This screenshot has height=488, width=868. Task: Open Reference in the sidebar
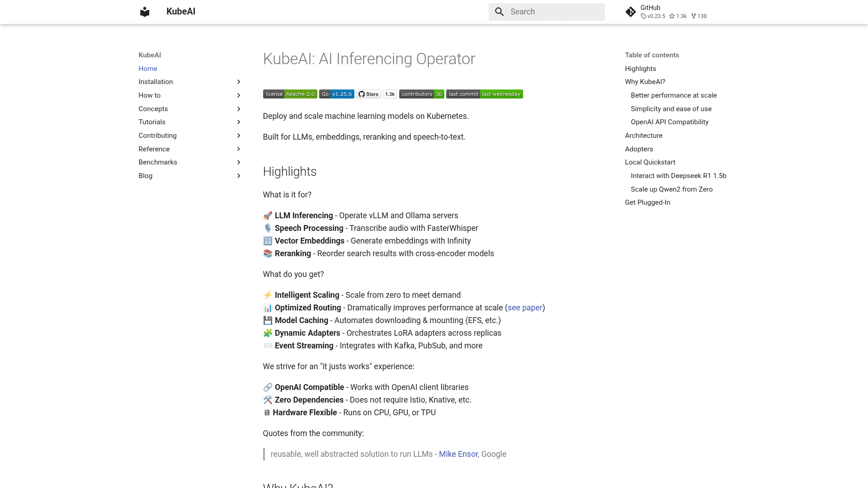[x=154, y=149]
